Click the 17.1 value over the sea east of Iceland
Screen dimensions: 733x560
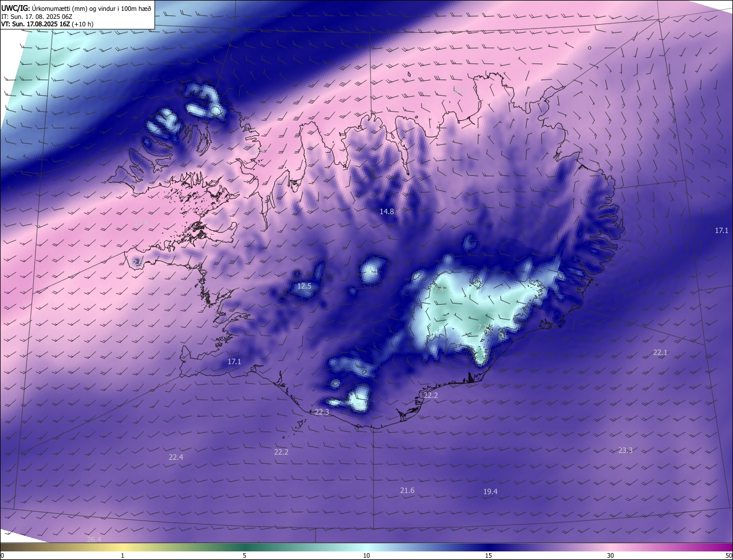(x=722, y=230)
